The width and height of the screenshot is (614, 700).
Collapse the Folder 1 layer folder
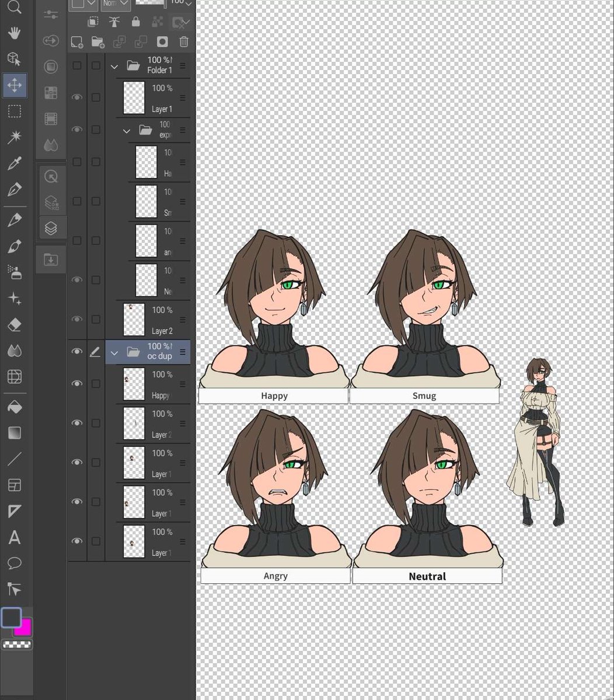point(114,66)
